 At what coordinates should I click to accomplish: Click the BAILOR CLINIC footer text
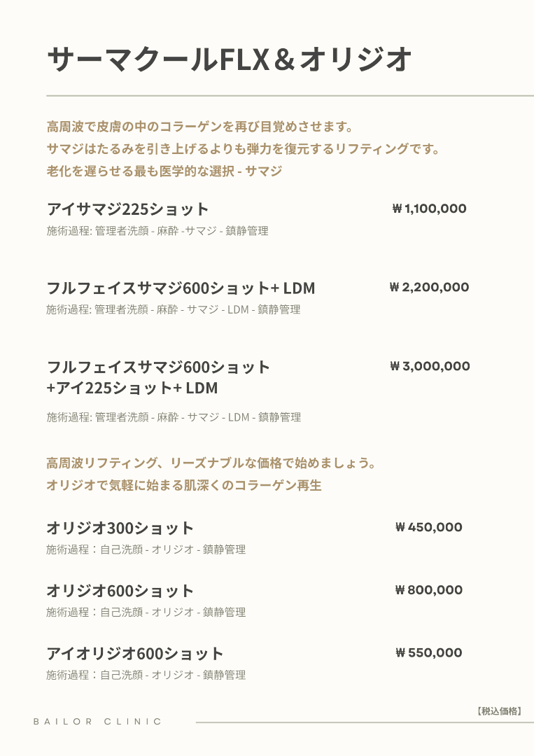(x=97, y=722)
